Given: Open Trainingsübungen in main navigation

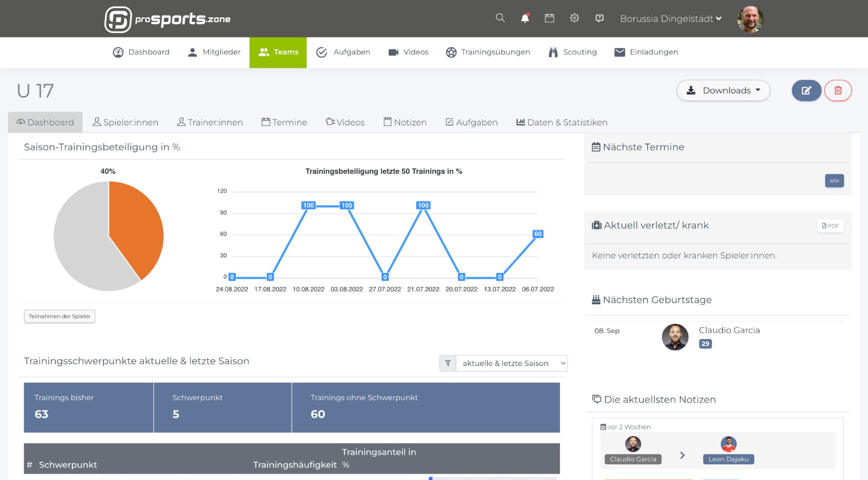Looking at the screenshot, I should click(488, 52).
